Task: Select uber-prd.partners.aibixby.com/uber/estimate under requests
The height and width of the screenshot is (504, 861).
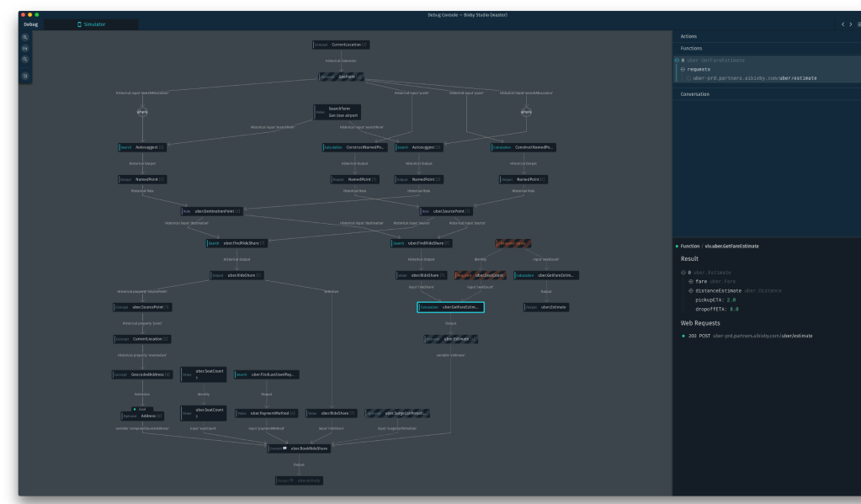Action: tap(754, 78)
